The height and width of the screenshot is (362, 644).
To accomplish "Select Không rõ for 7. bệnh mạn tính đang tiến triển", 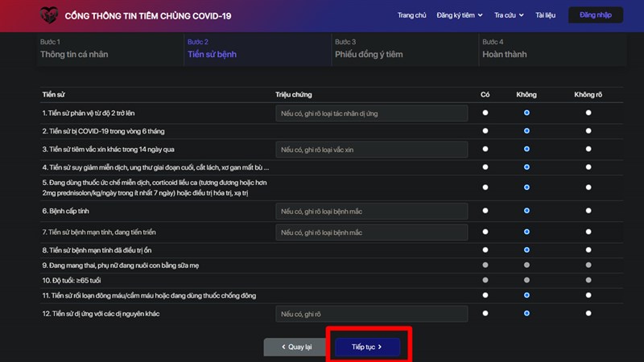I will 588,232.
